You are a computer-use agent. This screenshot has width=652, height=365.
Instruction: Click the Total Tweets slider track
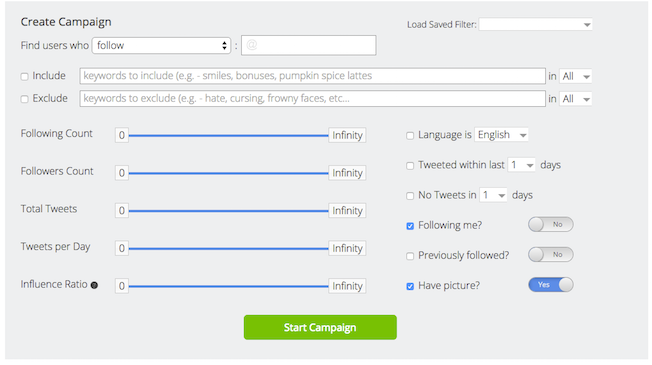[x=228, y=211]
